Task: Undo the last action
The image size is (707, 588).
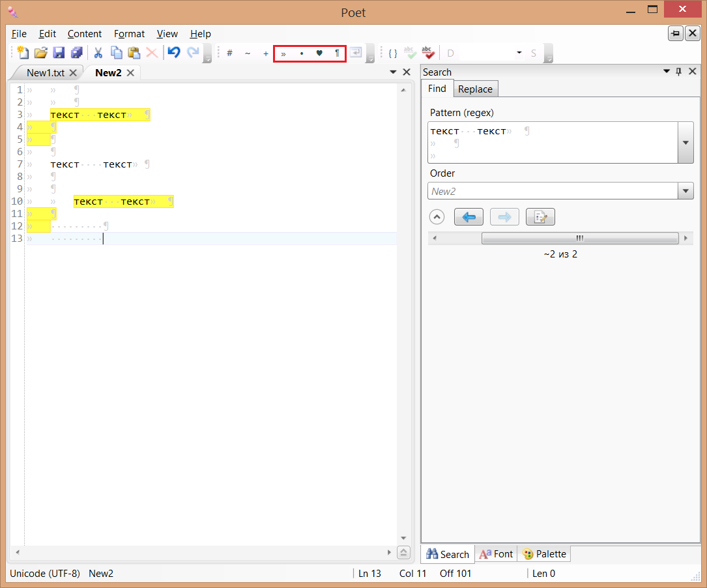Action: pyautogui.click(x=173, y=53)
